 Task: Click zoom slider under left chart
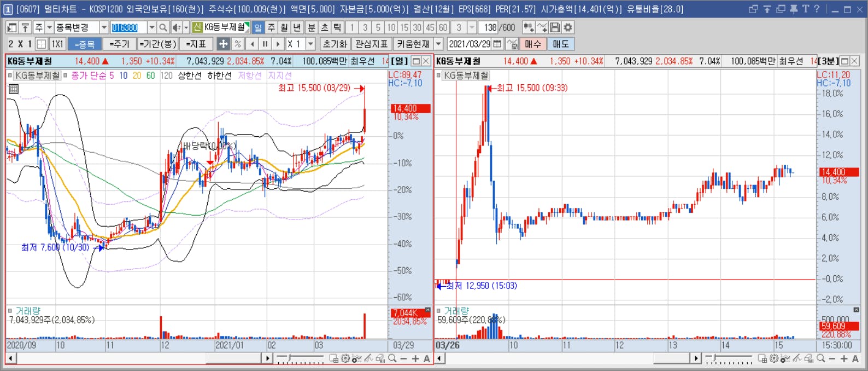[300, 358]
